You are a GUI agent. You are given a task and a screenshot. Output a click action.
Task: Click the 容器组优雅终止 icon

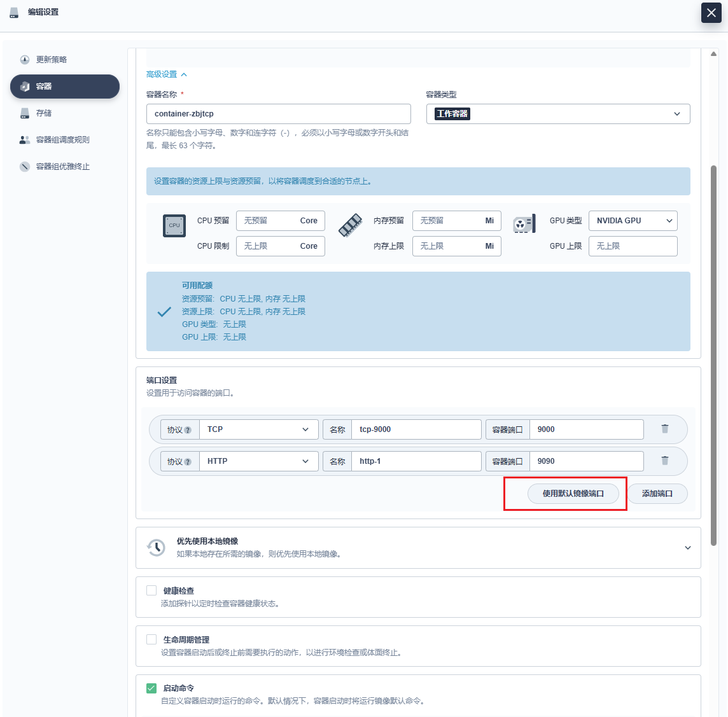[x=25, y=167]
